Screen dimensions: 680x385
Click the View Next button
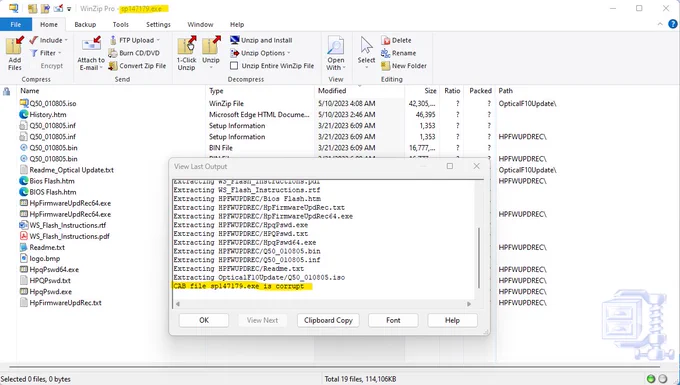pos(262,320)
